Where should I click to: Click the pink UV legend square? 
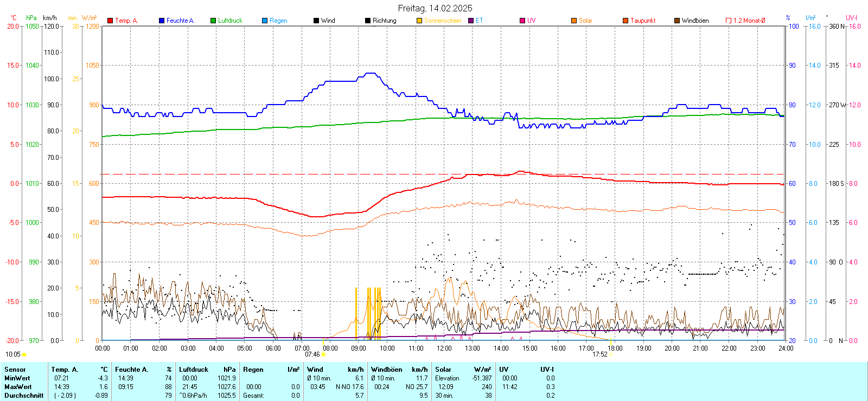point(522,21)
